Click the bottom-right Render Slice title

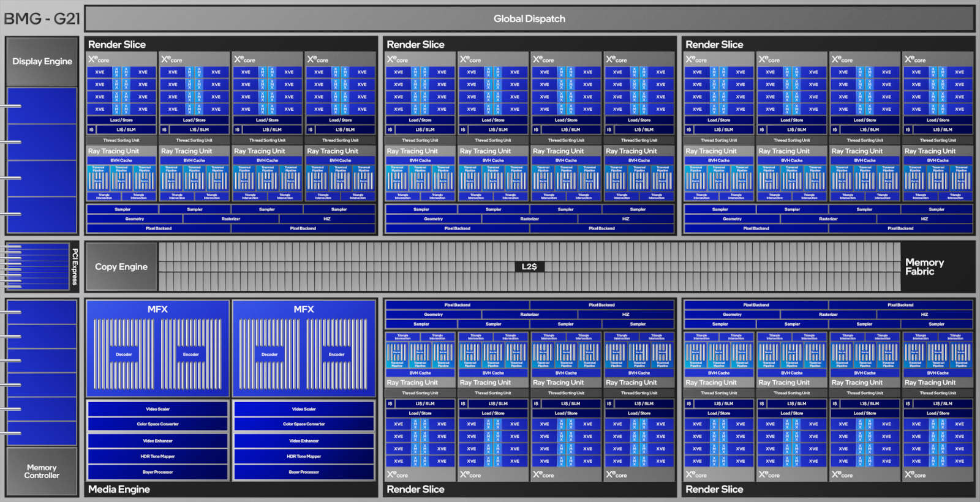coord(714,489)
